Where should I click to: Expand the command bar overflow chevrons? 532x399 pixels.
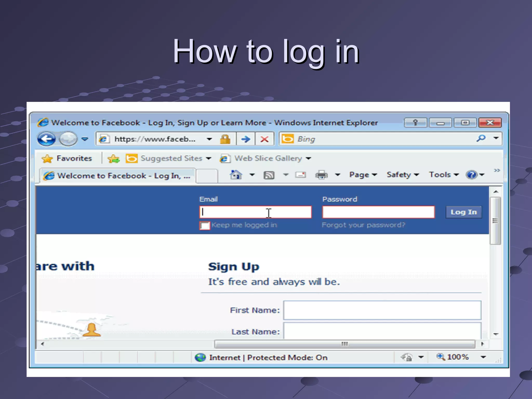coord(497,170)
